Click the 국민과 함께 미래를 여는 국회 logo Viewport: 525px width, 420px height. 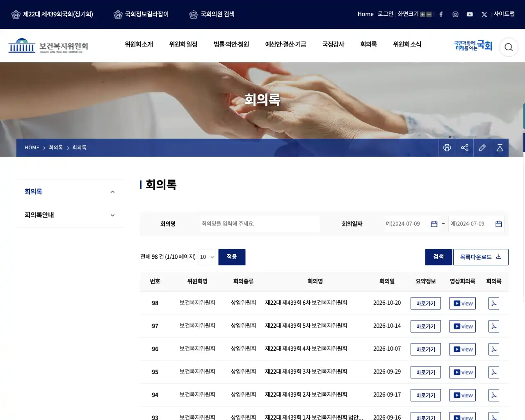(x=473, y=46)
